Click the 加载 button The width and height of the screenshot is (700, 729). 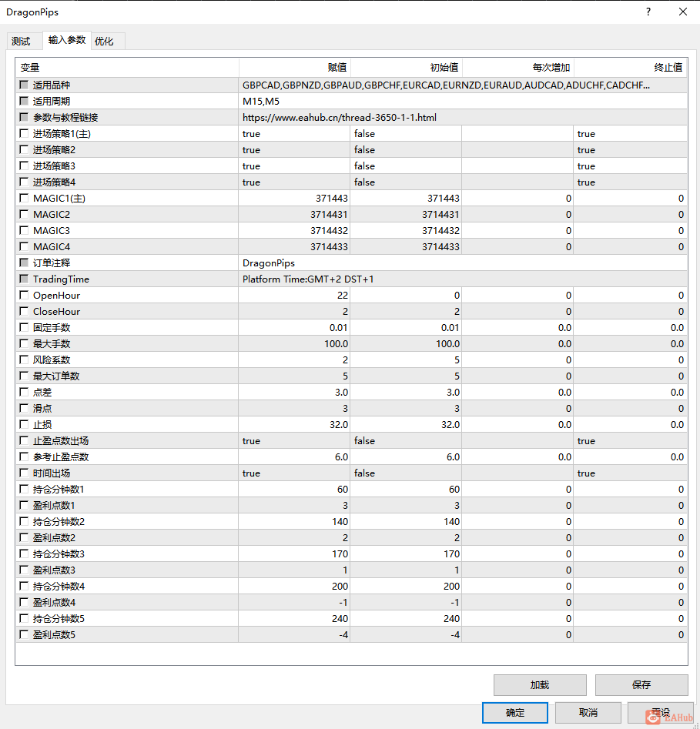coord(540,684)
